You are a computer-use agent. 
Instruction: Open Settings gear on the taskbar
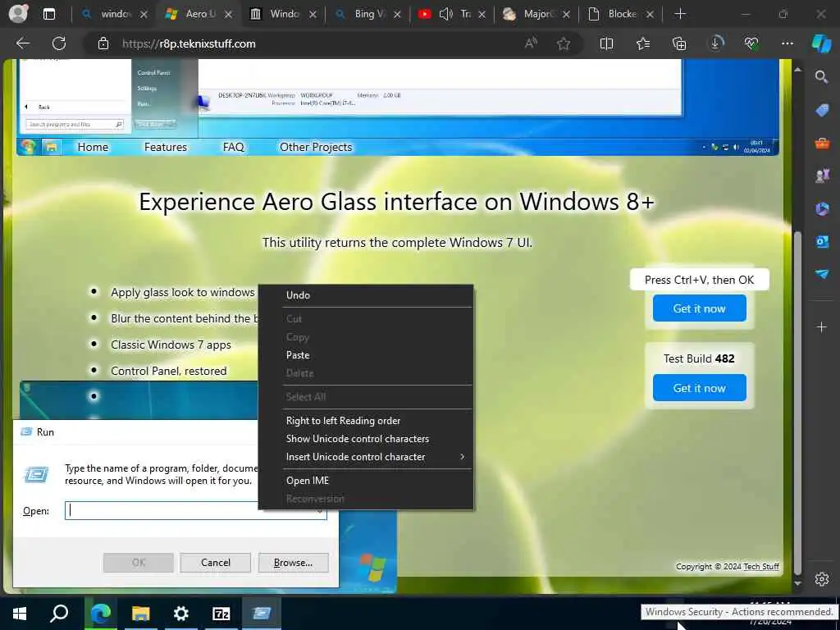pos(181,614)
